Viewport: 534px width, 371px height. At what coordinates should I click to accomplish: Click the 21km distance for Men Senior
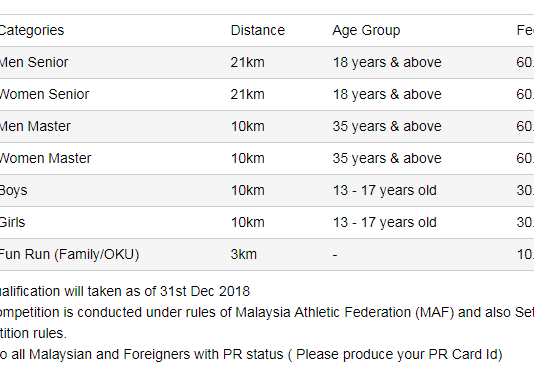[248, 62]
